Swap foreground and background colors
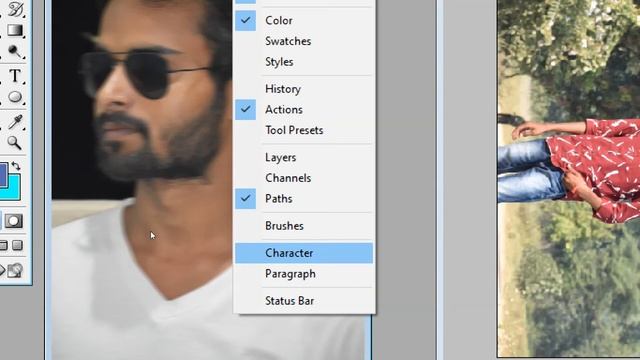This screenshot has width=640, height=360. 16,166
